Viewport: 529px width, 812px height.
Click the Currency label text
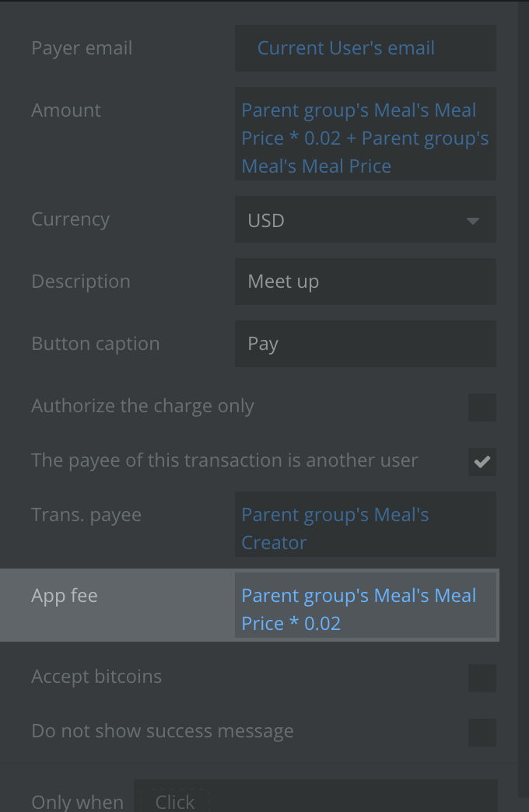pos(70,219)
